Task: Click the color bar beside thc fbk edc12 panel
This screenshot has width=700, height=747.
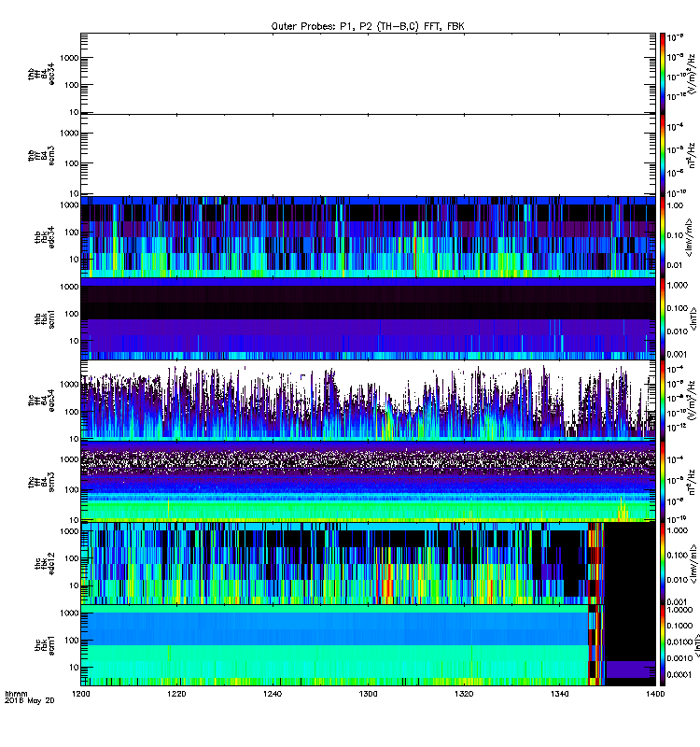Action: [x=663, y=564]
